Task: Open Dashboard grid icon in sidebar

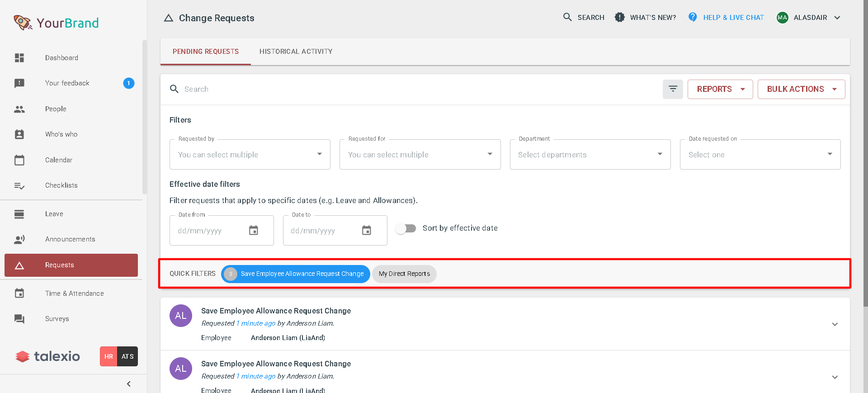Action: (x=19, y=58)
